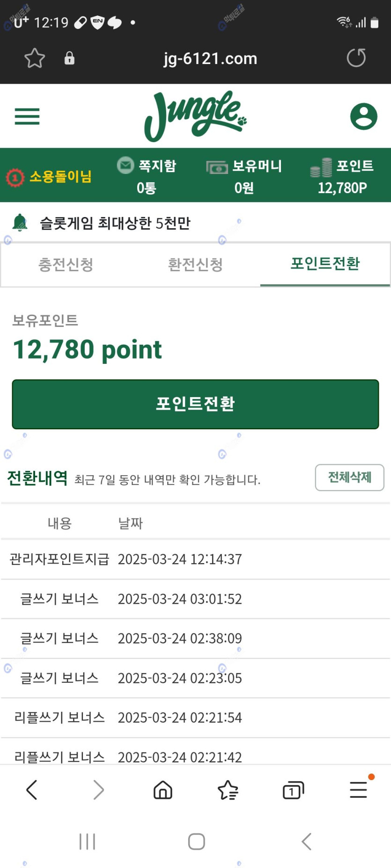The image size is (391, 868).
Task: Open browser options menu with orange dot
Action: click(359, 789)
